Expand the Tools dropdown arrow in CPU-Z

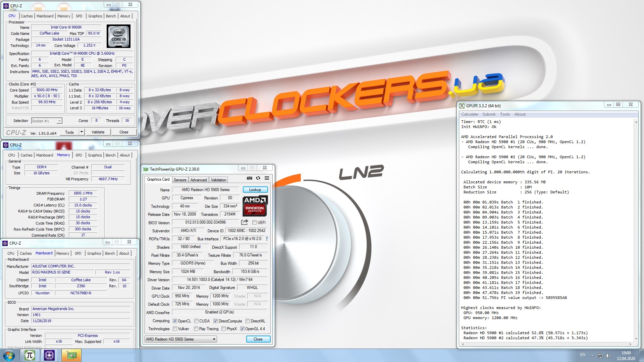[81, 132]
